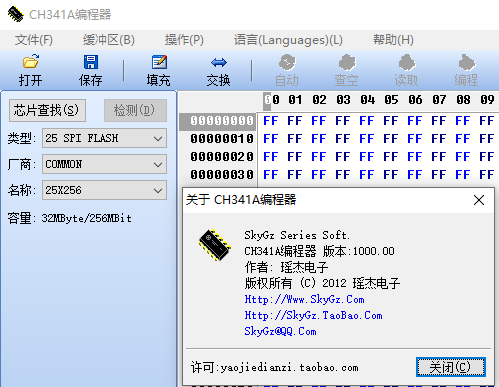This screenshot has width=499, height=387.
Task: Click the SkyGz@QQ.Com email link
Action: click(280, 331)
